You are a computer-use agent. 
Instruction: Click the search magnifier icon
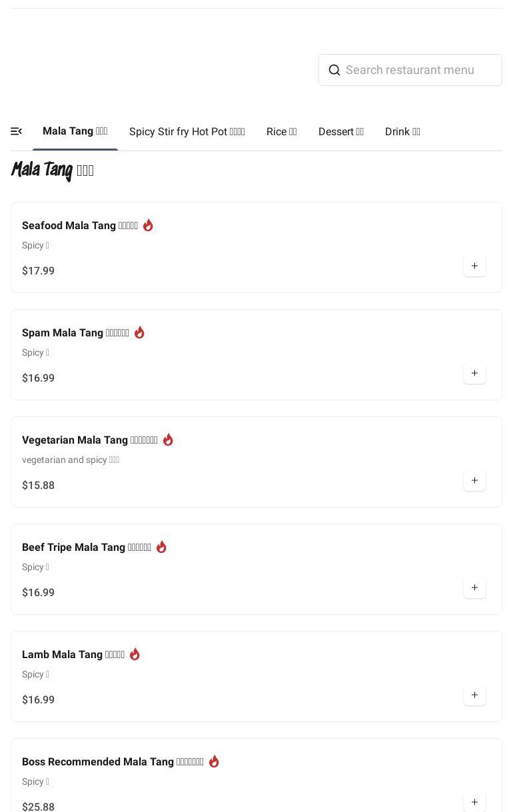(x=334, y=70)
